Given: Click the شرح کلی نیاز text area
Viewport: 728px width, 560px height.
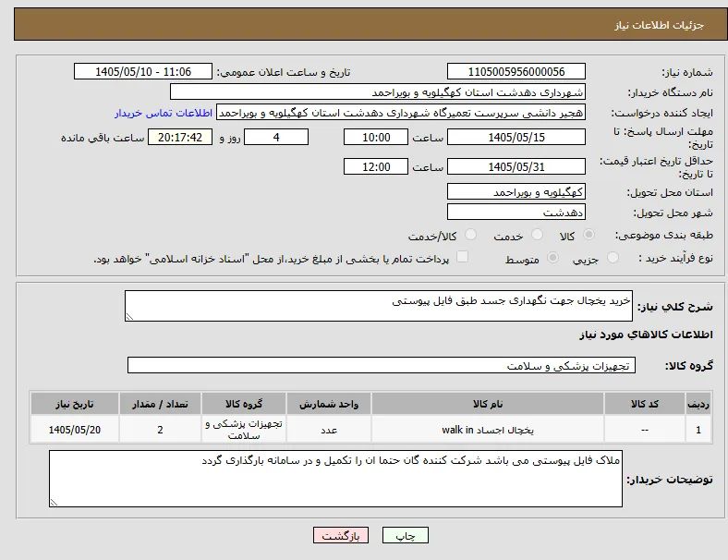Looking at the screenshot, I should (379, 306).
